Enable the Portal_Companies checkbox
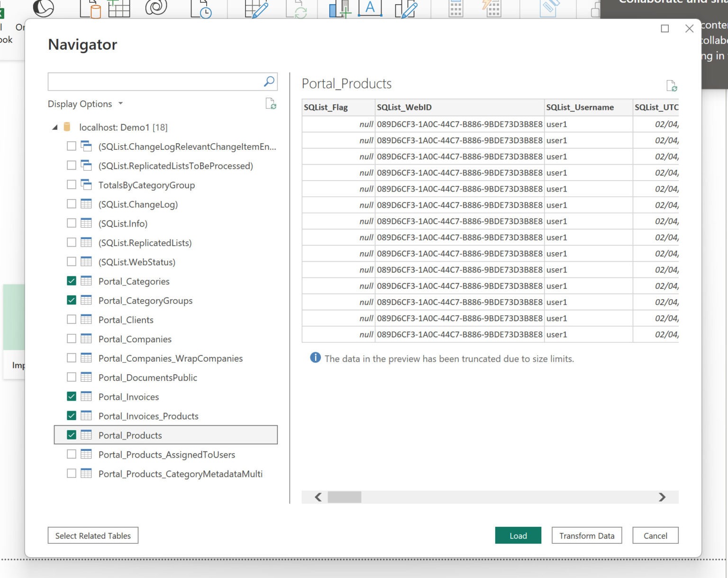Viewport: 728px width, 578px height. 72,339
